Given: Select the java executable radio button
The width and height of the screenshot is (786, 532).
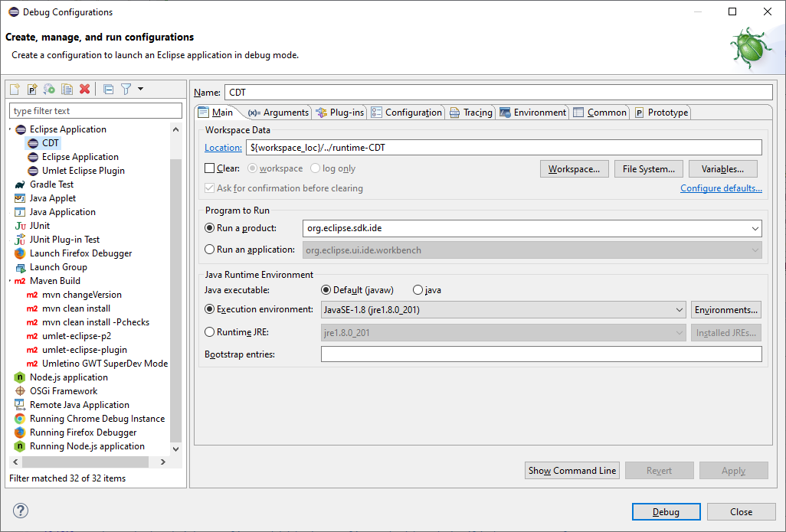Looking at the screenshot, I should [x=418, y=290].
